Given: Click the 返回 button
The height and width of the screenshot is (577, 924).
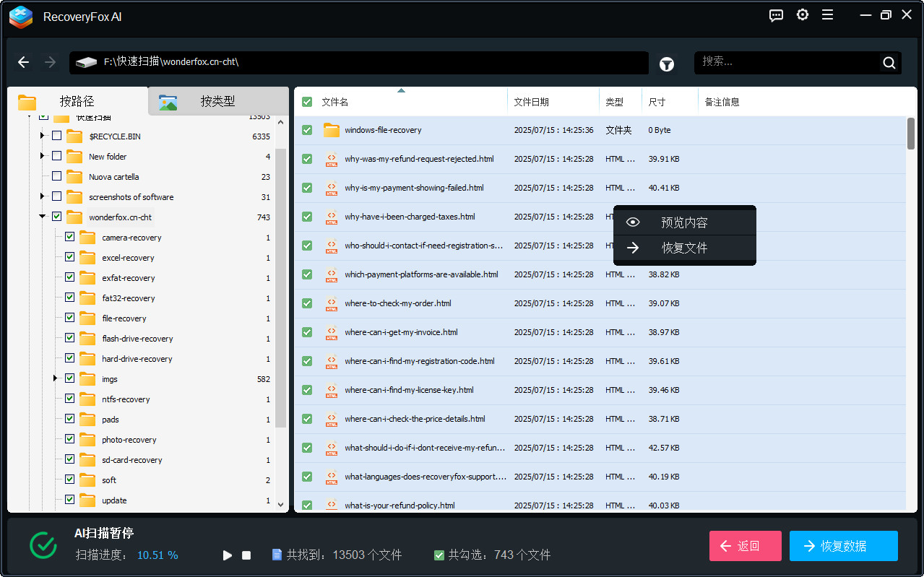Looking at the screenshot, I should pos(745,546).
